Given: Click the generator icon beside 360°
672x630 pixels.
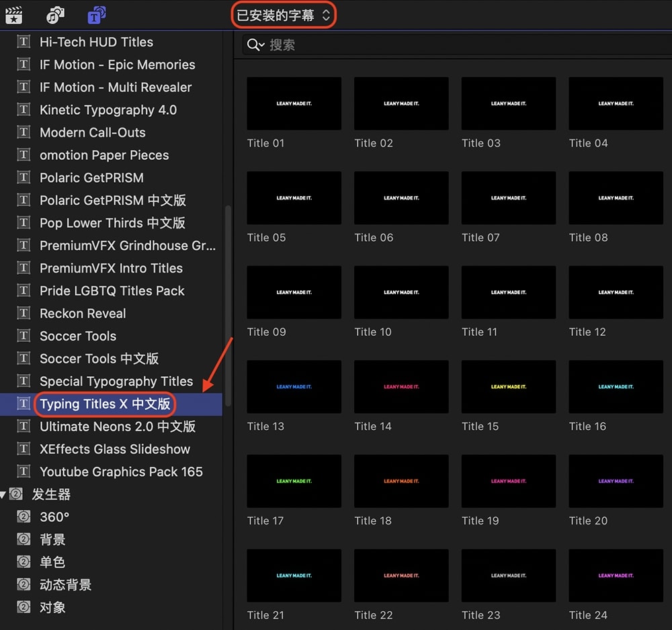Looking at the screenshot, I should point(24,516).
